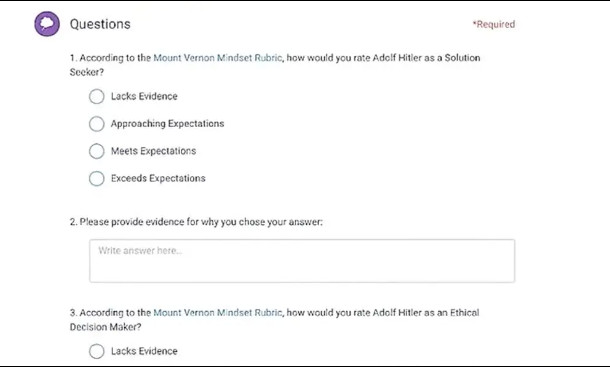Viewport: 610px width, 367px height.
Task: Click the 'Exceeds Expectations' label text
Action: [158, 178]
